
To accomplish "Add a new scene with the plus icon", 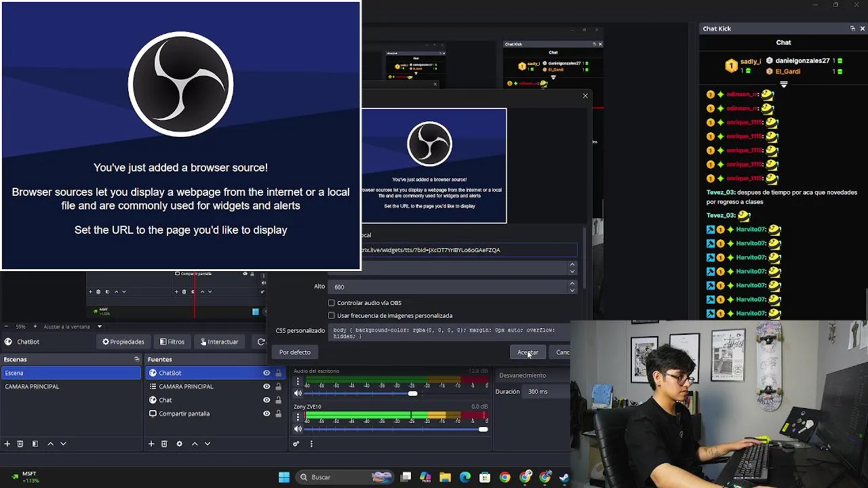I will click(x=7, y=444).
